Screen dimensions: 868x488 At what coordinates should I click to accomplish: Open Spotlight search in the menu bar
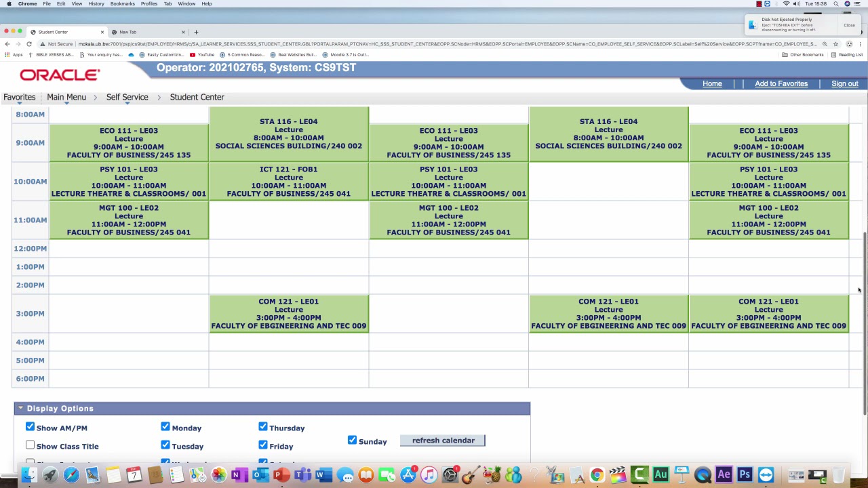click(x=836, y=4)
